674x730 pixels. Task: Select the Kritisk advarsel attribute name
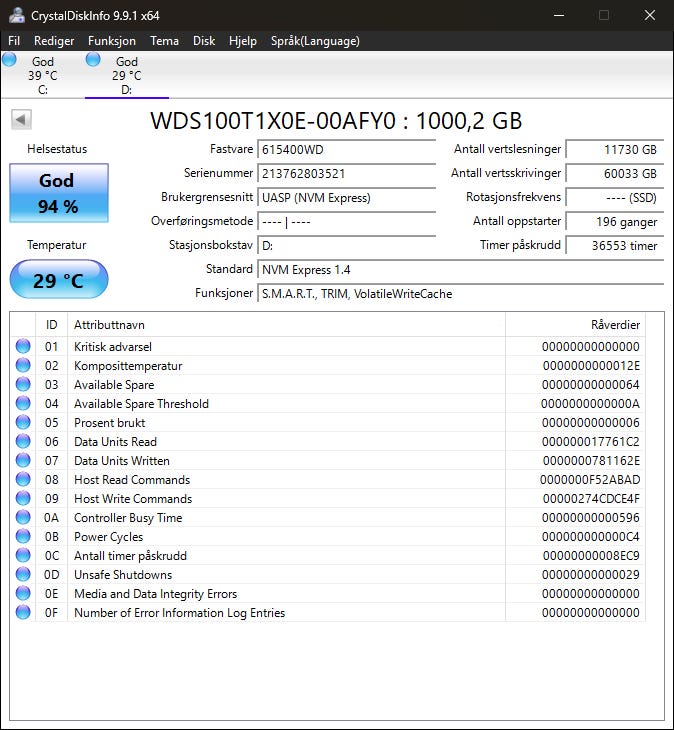(x=113, y=347)
